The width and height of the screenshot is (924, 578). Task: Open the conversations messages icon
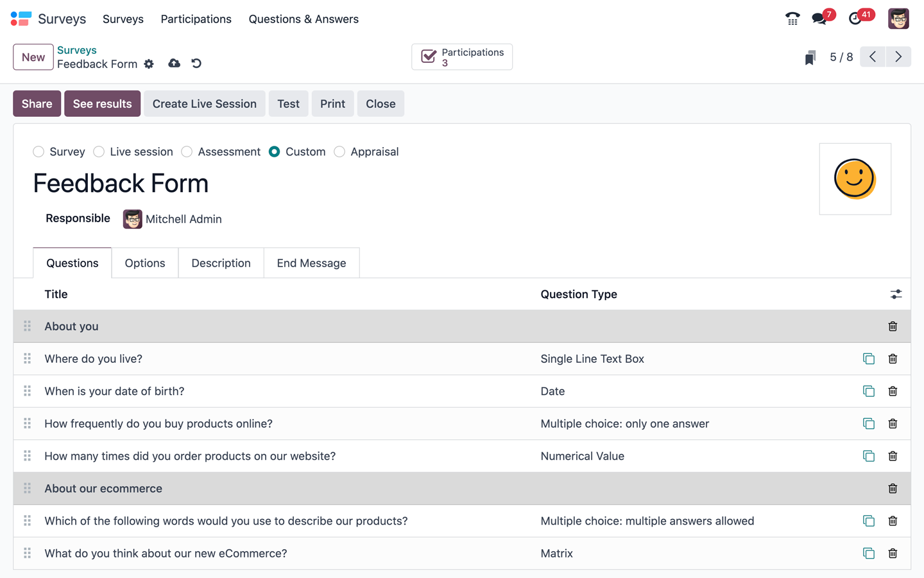(819, 19)
